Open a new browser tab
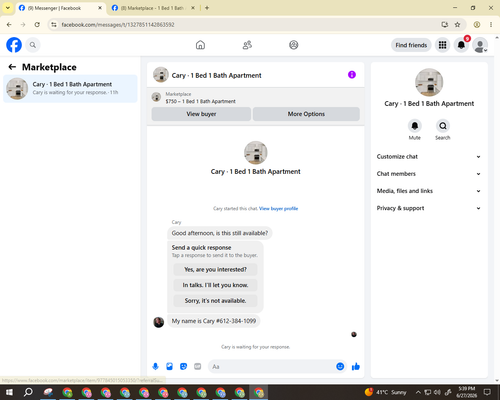Viewport: 500px width, 400px height. pyautogui.click(x=207, y=8)
